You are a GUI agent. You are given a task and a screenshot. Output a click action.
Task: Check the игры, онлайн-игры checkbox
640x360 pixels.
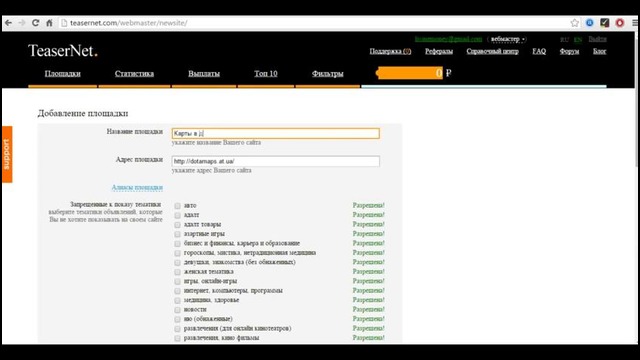point(178,281)
